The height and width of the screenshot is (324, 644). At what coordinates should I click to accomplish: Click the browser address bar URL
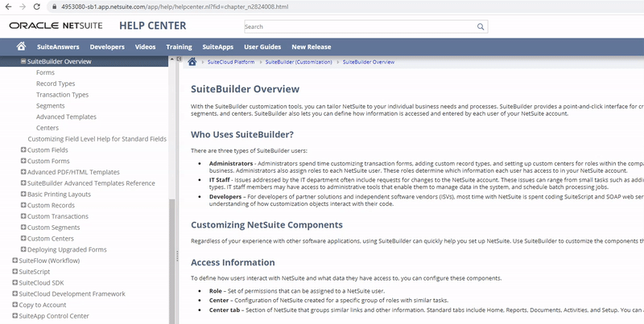point(175,6)
